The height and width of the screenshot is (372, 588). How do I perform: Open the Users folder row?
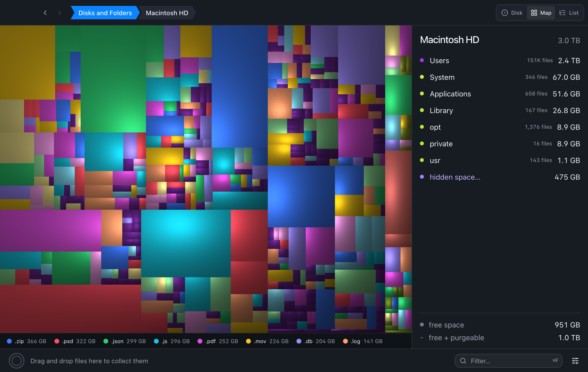pyautogui.click(x=500, y=60)
